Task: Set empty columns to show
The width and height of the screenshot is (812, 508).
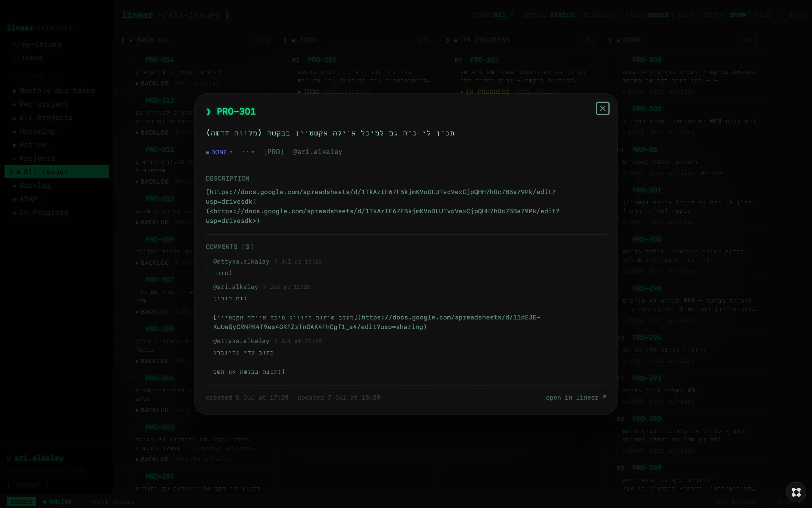Action: tap(738, 15)
